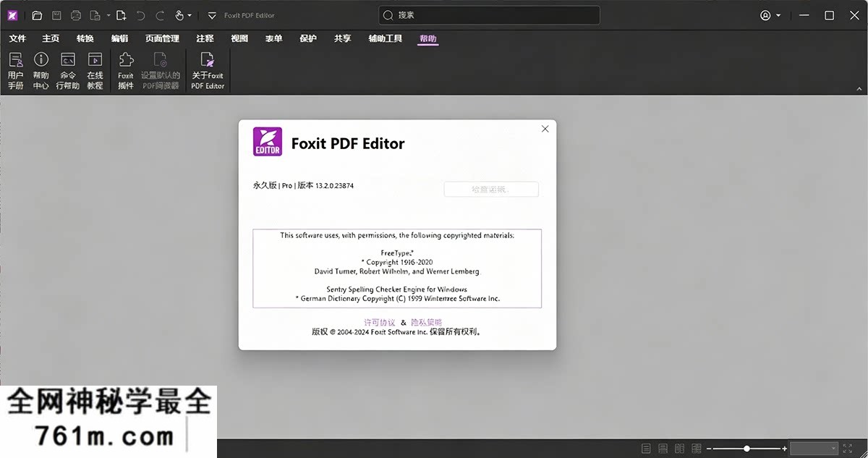Select two-page facing view icon in status bar
The width and height of the screenshot is (868, 458).
click(679, 449)
